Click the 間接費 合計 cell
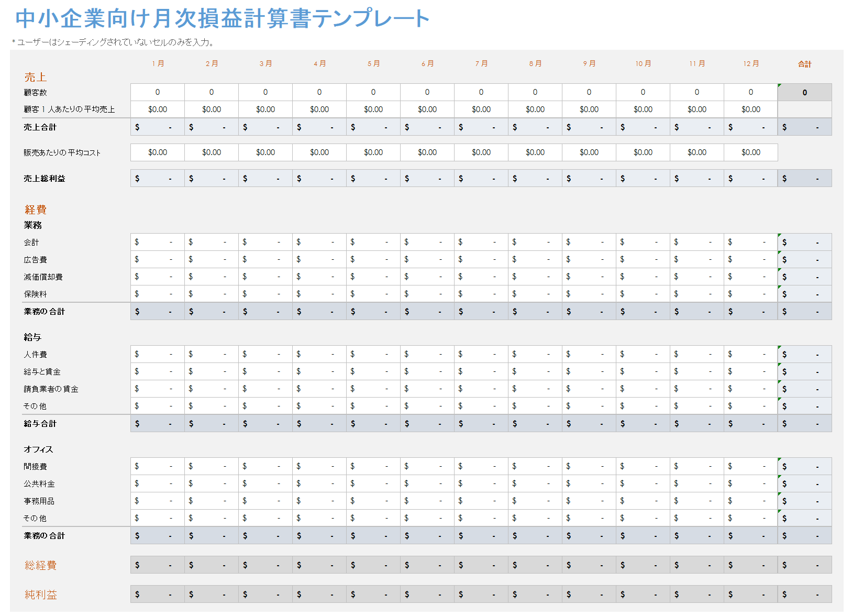 click(805, 466)
